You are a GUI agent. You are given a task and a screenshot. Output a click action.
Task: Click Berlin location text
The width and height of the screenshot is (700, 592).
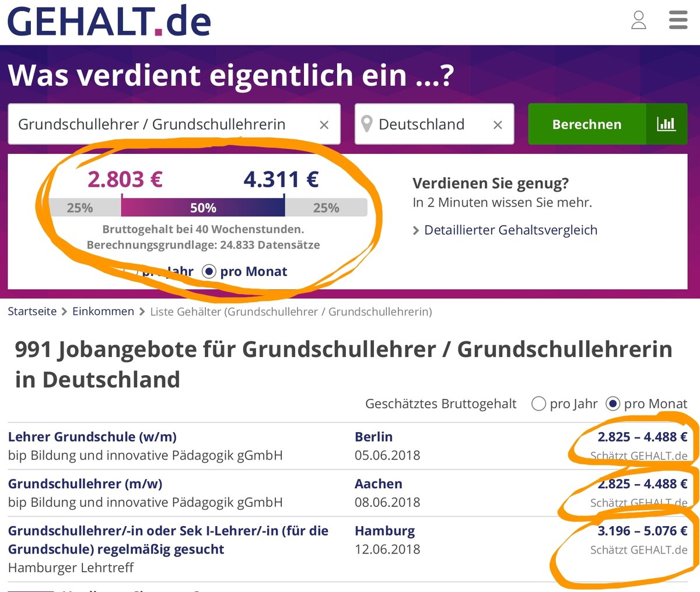pyautogui.click(x=373, y=437)
